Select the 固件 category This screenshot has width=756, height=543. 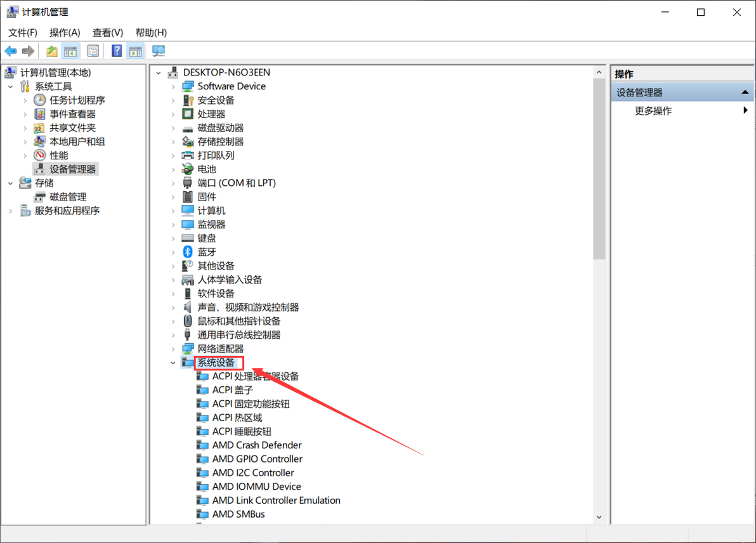(x=207, y=197)
